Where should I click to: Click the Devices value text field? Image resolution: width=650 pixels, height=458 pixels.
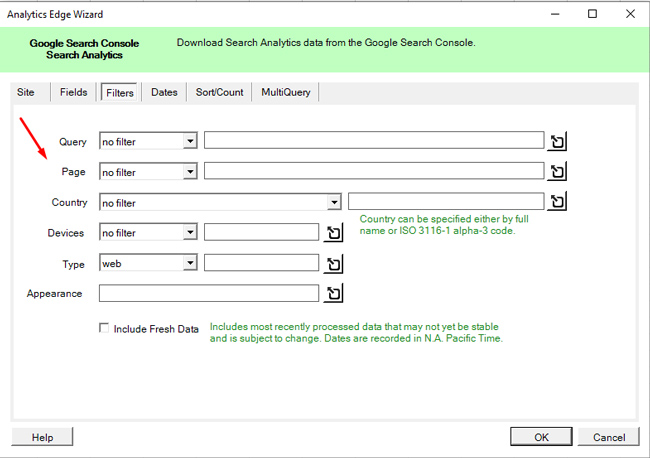pos(262,232)
